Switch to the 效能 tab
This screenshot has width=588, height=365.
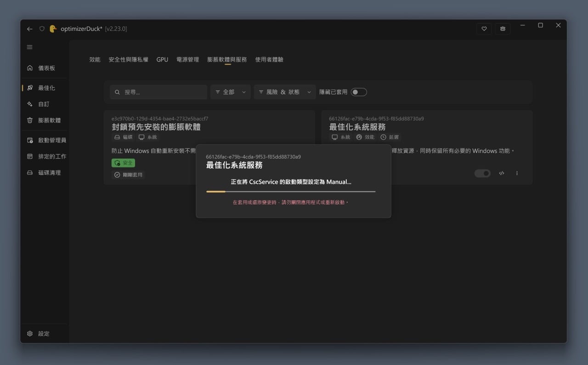(x=95, y=59)
